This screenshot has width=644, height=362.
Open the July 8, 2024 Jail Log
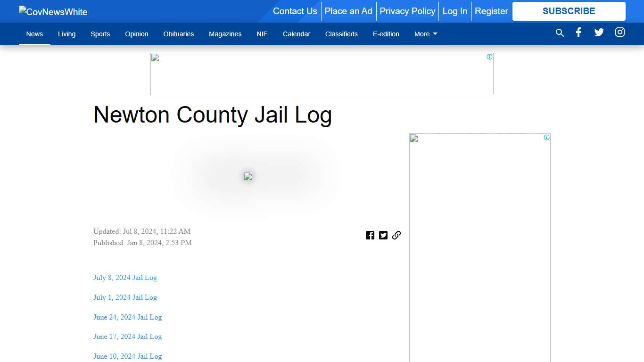124,278
